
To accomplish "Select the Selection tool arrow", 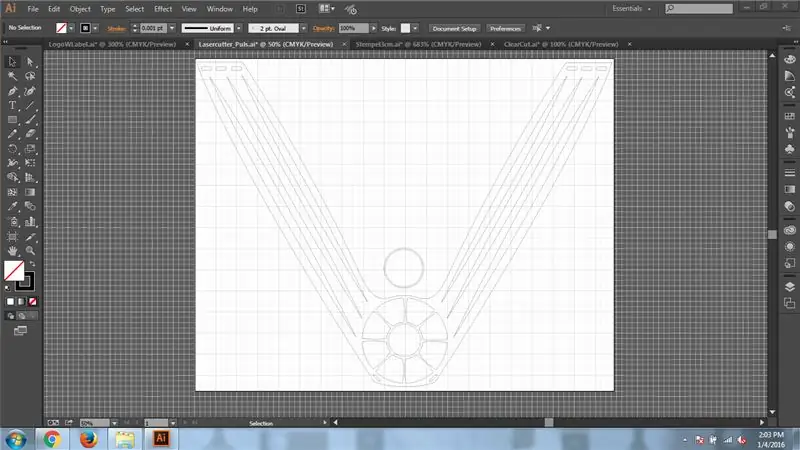I will point(12,62).
